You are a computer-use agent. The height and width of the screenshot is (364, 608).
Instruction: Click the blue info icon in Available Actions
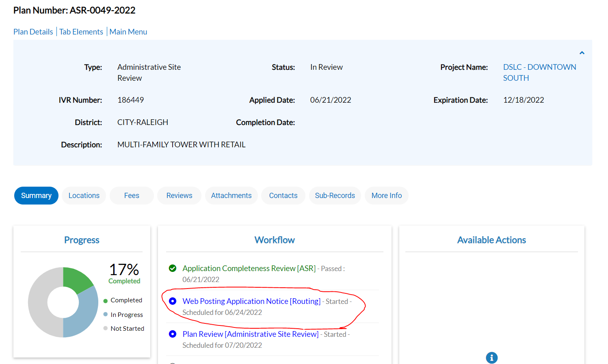[491, 358]
